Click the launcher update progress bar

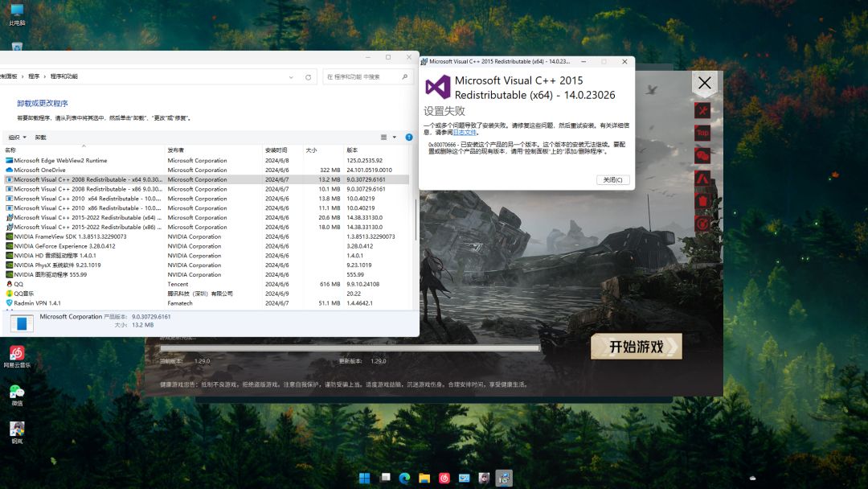point(350,348)
